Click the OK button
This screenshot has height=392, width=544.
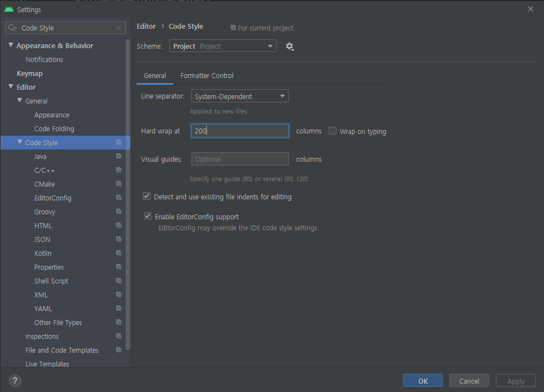coord(422,380)
